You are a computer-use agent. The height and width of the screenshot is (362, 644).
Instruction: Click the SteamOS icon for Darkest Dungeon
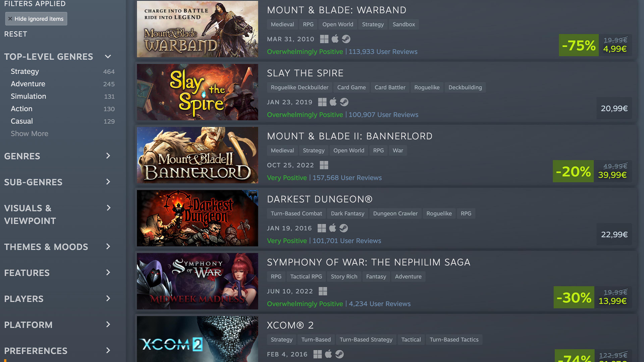tap(343, 228)
